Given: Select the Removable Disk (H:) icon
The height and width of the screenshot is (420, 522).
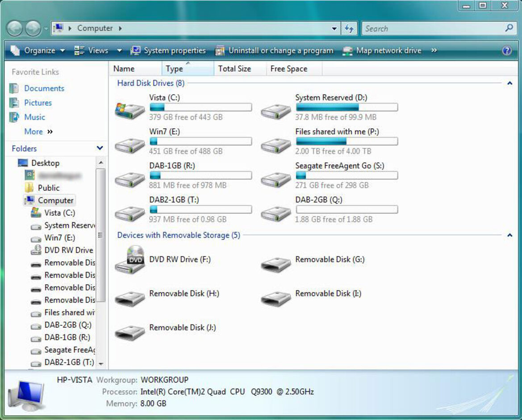Looking at the screenshot, I should point(129,299).
